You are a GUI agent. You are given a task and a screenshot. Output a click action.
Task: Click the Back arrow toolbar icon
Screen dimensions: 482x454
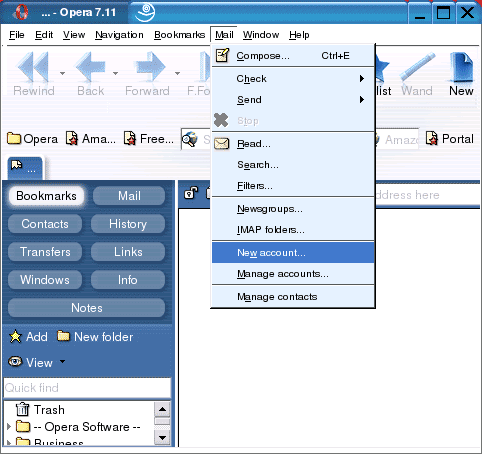coord(91,67)
